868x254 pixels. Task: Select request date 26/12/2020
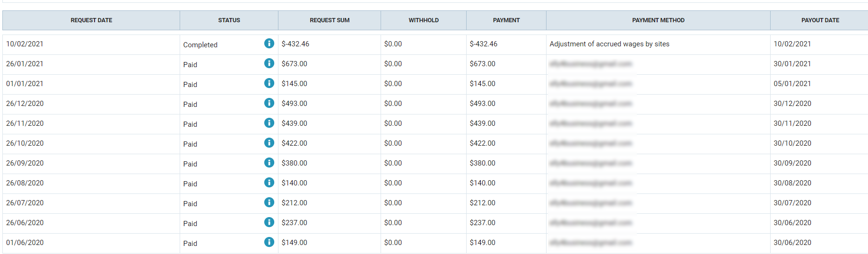tap(25, 104)
